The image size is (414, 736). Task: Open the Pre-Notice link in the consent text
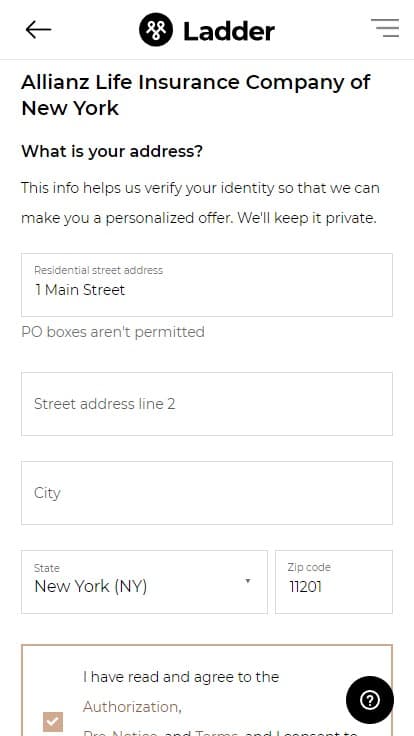pyautogui.click(x=120, y=733)
